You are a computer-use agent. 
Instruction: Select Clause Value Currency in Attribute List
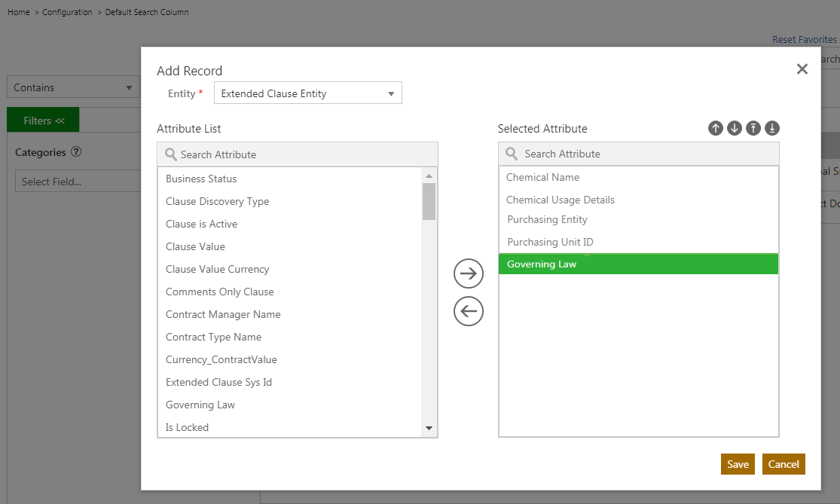(x=218, y=269)
